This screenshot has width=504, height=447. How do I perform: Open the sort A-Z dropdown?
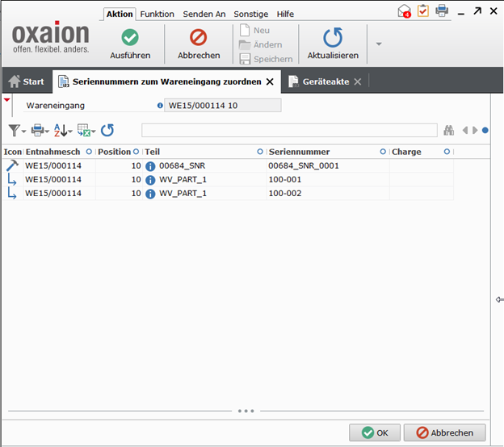coord(63,130)
